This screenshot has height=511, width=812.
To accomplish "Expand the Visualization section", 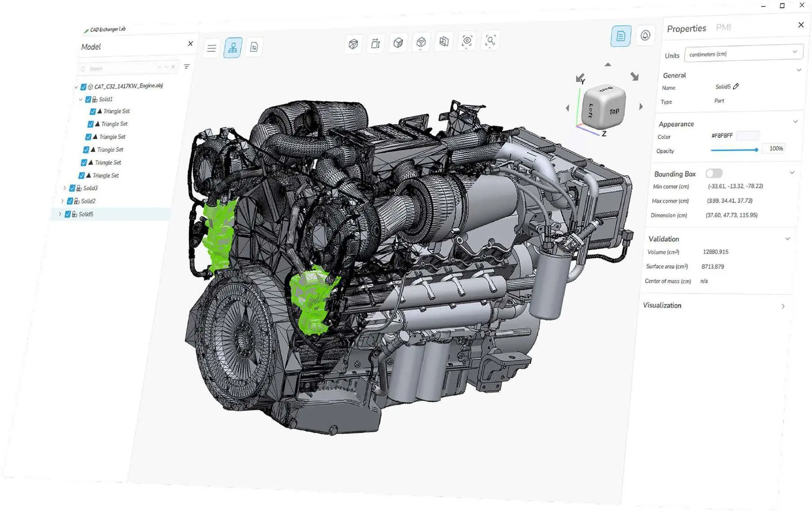I will coord(783,307).
